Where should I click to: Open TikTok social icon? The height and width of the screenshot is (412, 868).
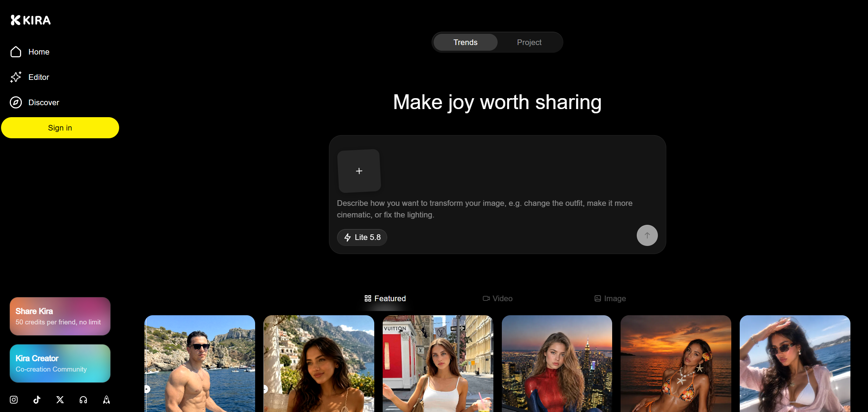click(x=37, y=400)
